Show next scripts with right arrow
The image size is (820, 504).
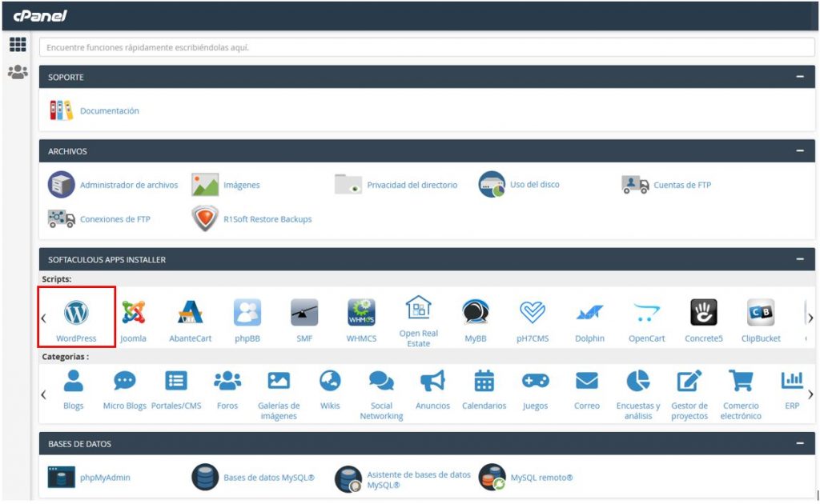[x=810, y=318]
